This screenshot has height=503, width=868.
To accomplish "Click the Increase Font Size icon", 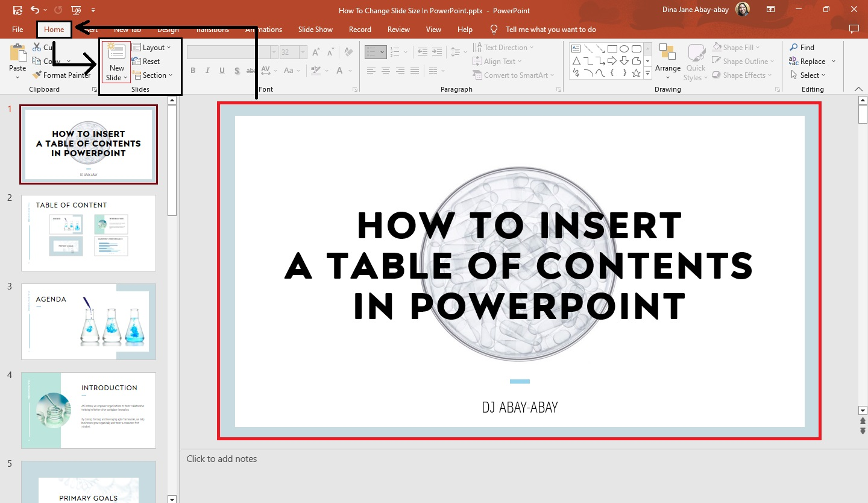I will [316, 52].
